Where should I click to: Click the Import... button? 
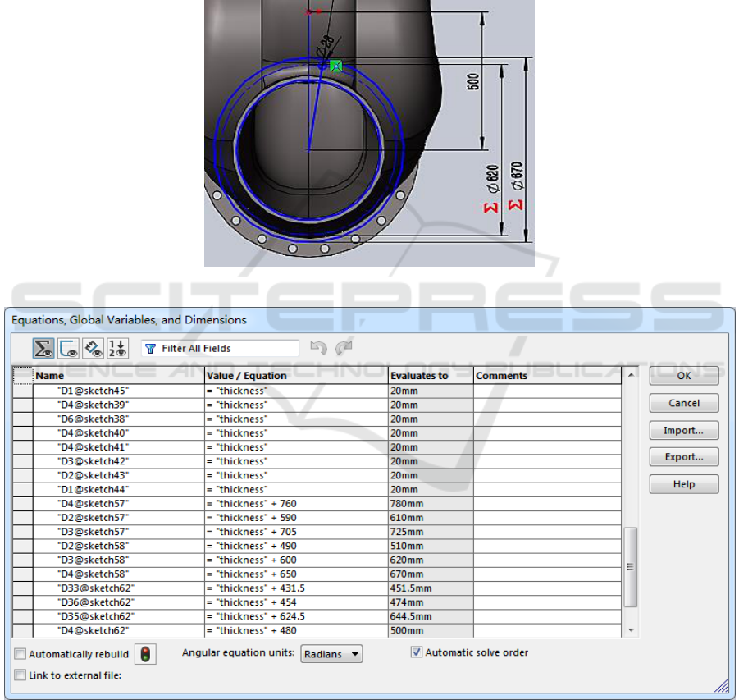[684, 430]
